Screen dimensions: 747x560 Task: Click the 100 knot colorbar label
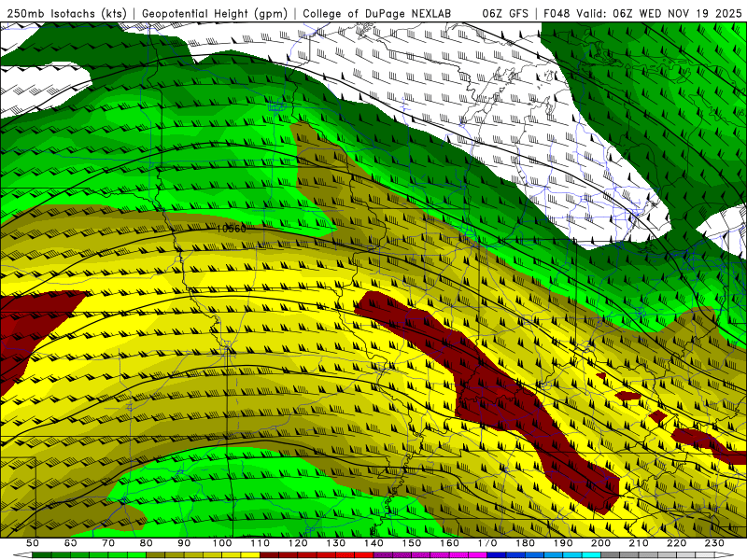222,543
